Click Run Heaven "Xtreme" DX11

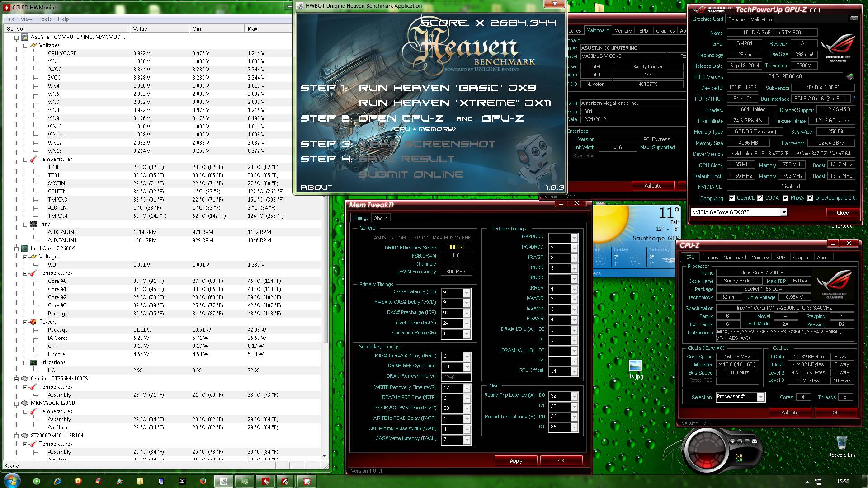(x=455, y=103)
